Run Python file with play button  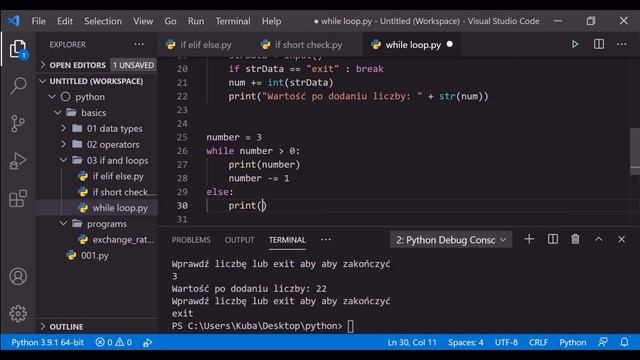[x=575, y=44]
